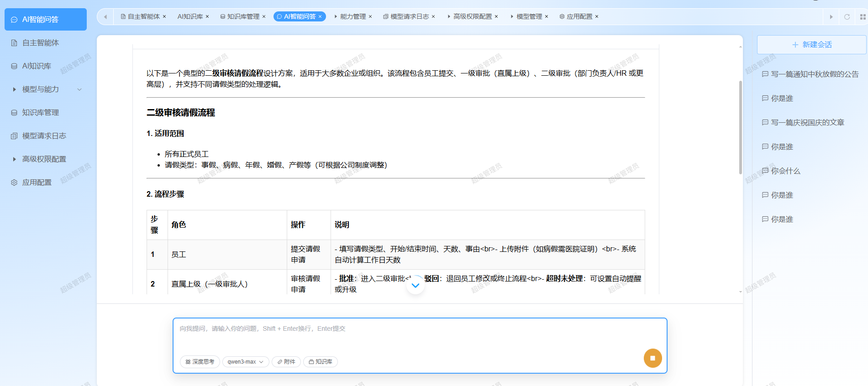Close the AI知识库 tab
Image resolution: width=868 pixels, height=386 pixels.
pyautogui.click(x=207, y=16)
